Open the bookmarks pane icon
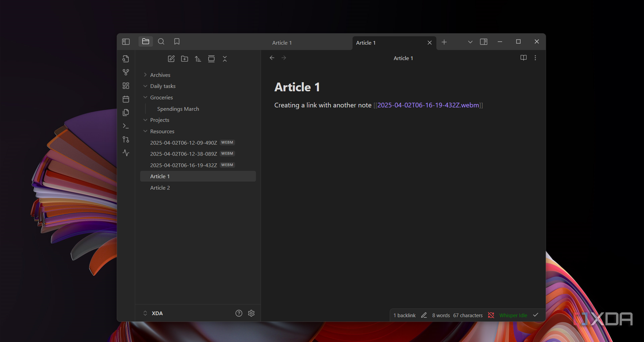 [x=177, y=41]
